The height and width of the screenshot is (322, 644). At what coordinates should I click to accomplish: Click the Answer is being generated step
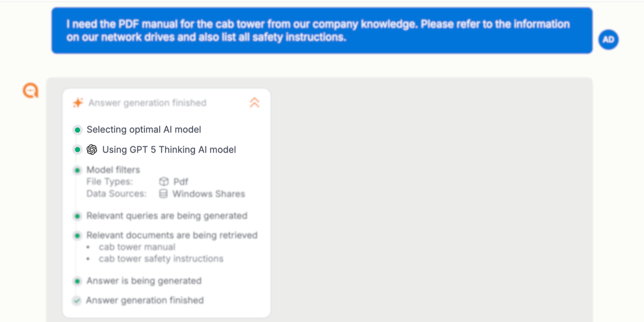pos(144,281)
